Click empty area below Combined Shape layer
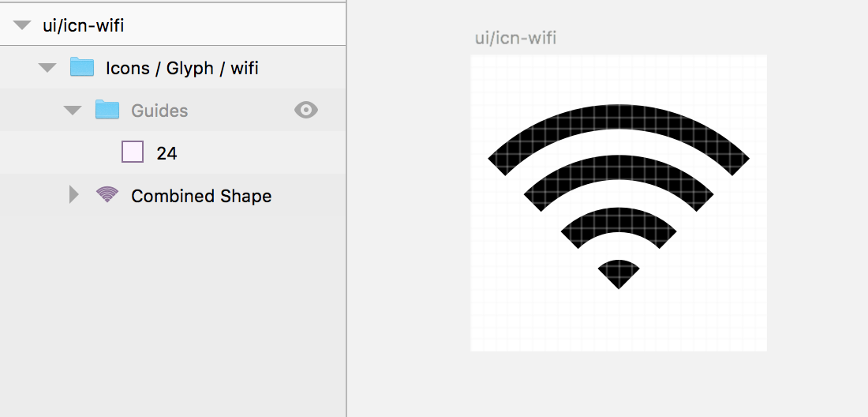This screenshot has width=868, height=417. click(x=173, y=310)
